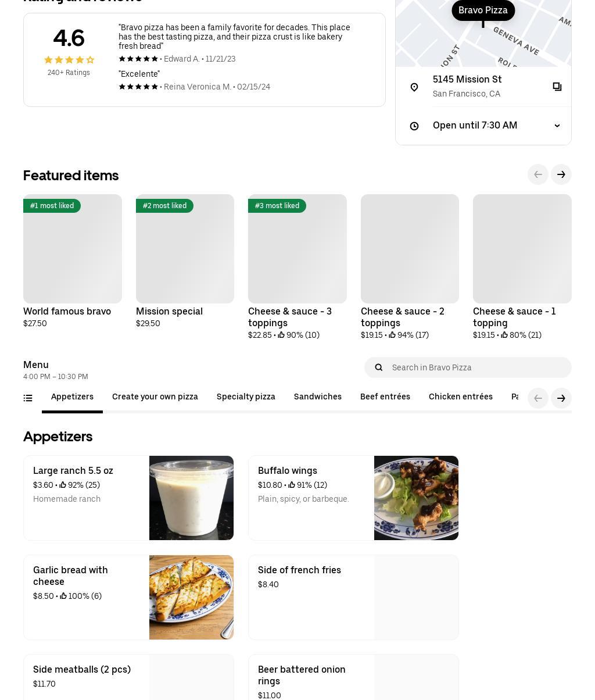Open the Specialty pizza tab
Screen dimensions: 595x700
[246, 397]
